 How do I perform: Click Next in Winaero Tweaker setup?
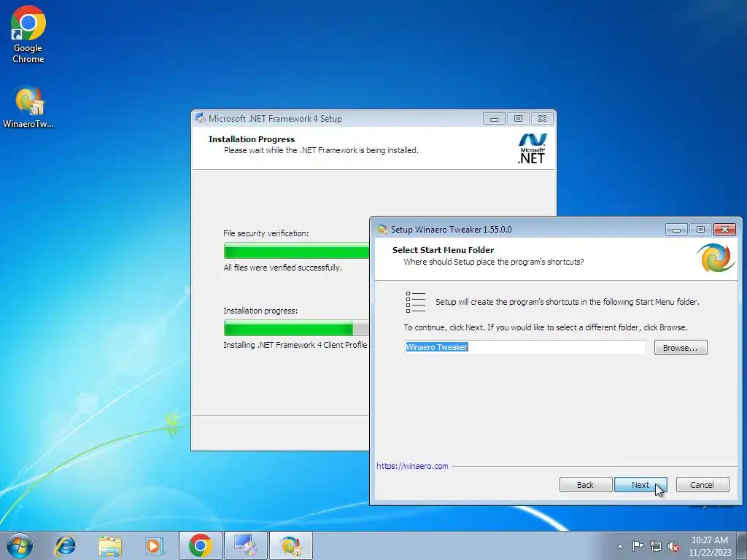tap(640, 485)
